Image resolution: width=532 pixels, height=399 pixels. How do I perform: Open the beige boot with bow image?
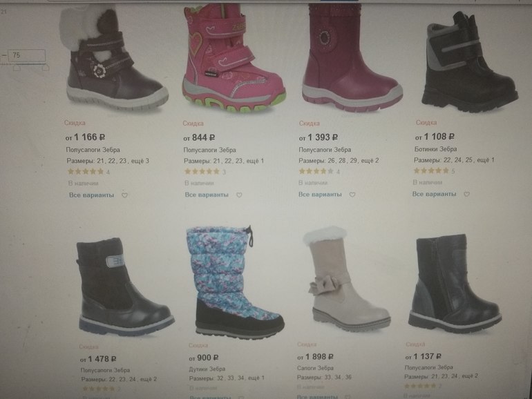click(346, 280)
